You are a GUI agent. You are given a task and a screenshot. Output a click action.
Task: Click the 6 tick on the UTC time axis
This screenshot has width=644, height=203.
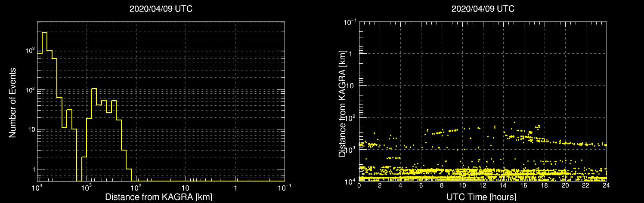click(x=421, y=186)
